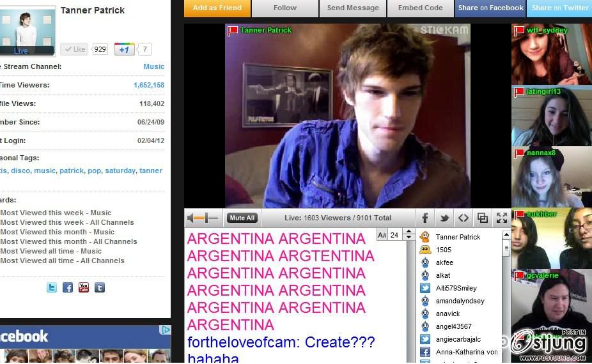This screenshot has width=592, height=364.
Task: Click avatar icon beside user angel43567
Action: click(x=425, y=327)
